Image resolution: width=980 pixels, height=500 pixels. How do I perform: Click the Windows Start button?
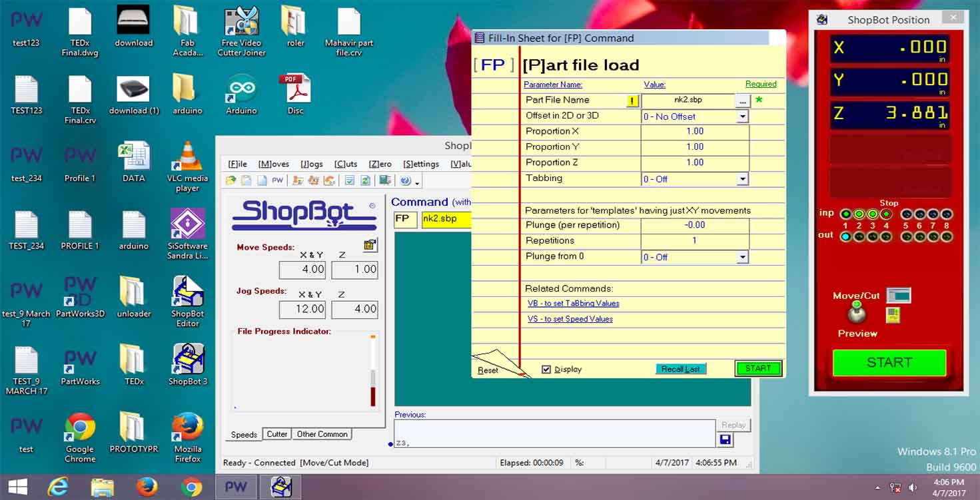point(18,487)
